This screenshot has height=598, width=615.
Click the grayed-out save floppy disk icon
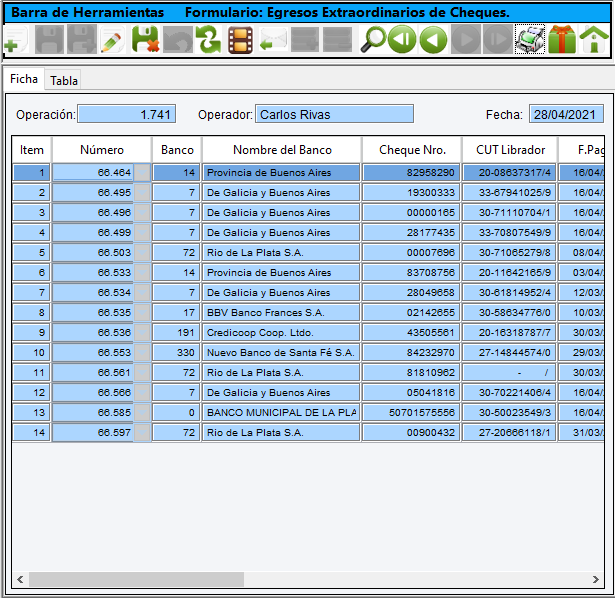tap(49, 40)
